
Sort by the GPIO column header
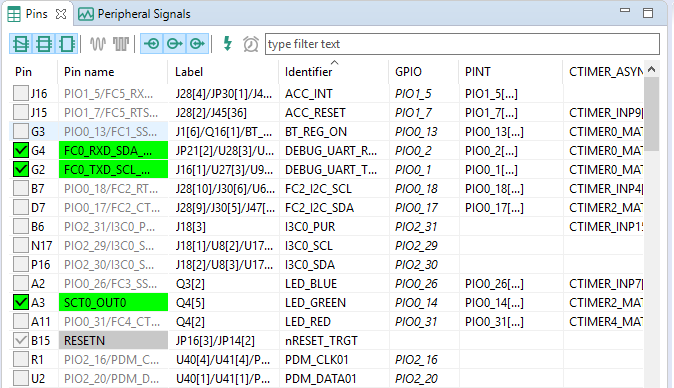click(424, 72)
